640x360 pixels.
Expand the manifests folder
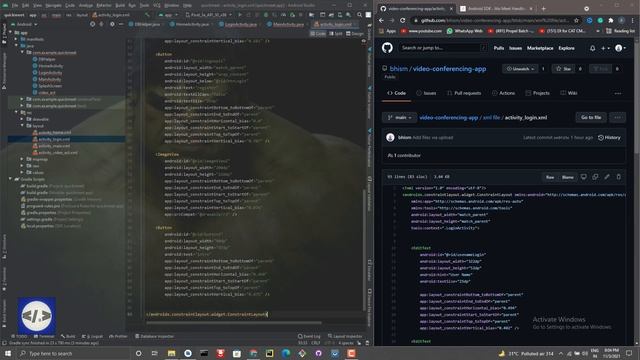click(16, 39)
